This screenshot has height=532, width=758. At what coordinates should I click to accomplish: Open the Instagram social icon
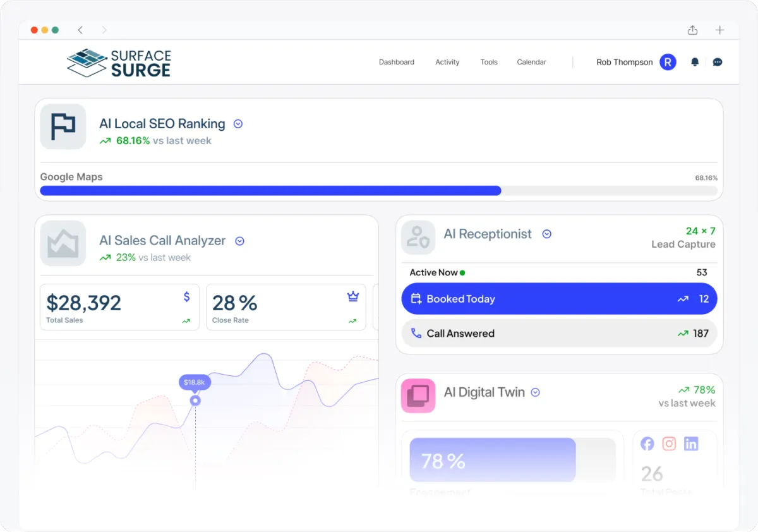point(669,444)
